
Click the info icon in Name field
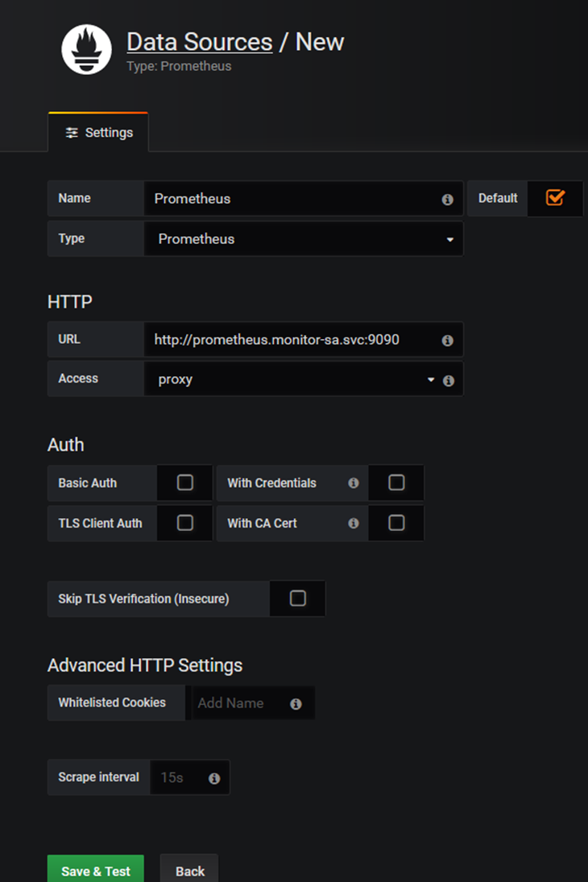click(x=447, y=199)
